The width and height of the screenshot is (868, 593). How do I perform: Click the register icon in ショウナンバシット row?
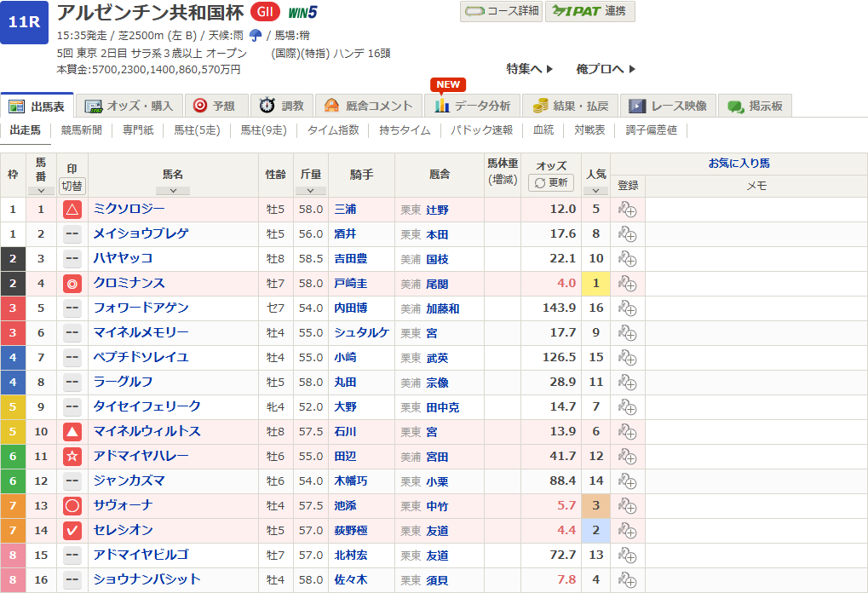point(628,580)
